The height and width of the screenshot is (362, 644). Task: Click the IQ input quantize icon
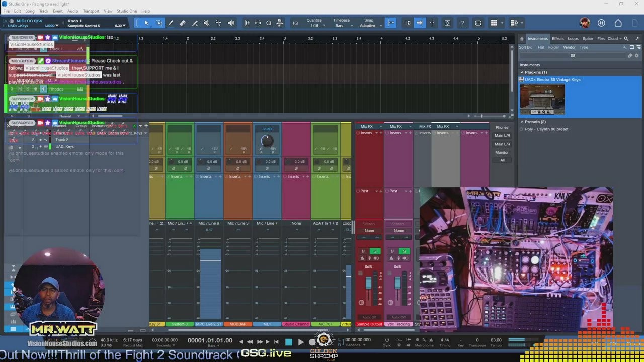(295, 23)
